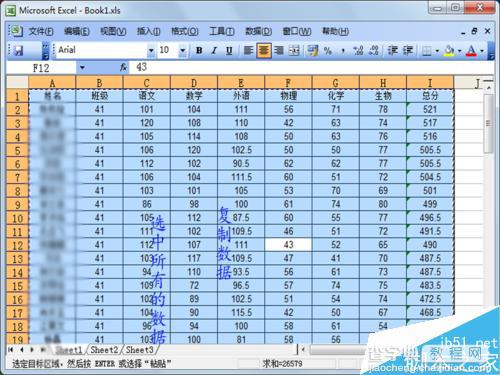
Task: Apply comma style format
Action: pyautogui.click(x=343, y=51)
